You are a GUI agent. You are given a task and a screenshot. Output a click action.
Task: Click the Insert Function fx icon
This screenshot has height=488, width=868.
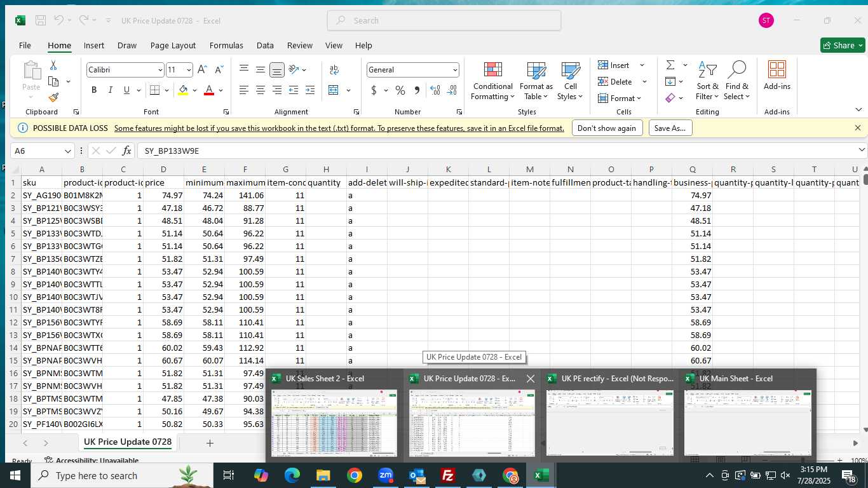coord(126,151)
